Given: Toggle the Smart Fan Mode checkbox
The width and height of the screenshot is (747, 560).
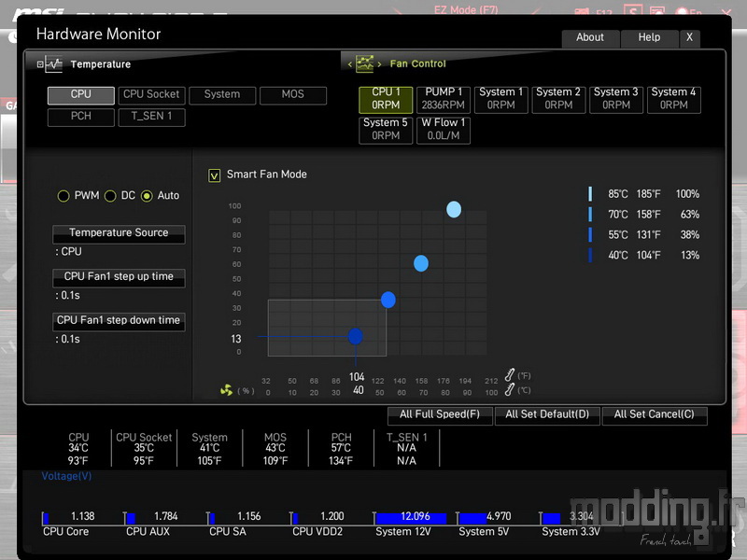Looking at the screenshot, I should coord(215,175).
